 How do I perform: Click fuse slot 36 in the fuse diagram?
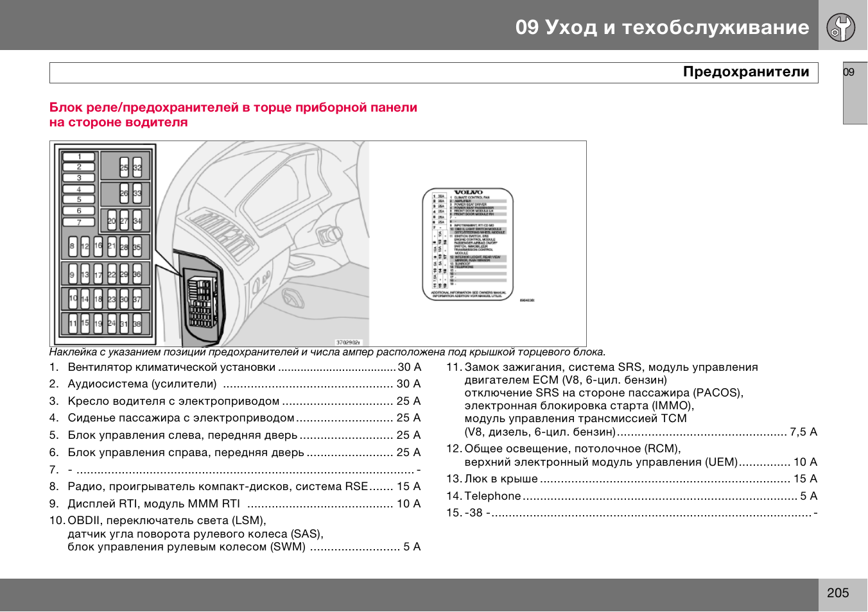coord(137,275)
